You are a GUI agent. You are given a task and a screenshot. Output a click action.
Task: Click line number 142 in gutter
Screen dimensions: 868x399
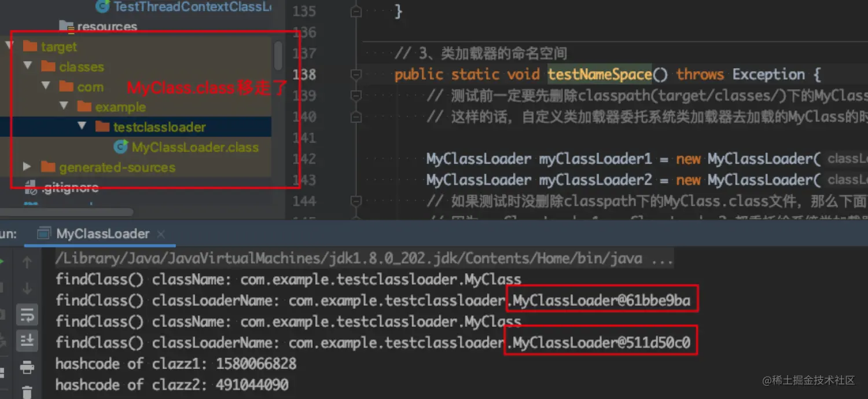(304, 159)
